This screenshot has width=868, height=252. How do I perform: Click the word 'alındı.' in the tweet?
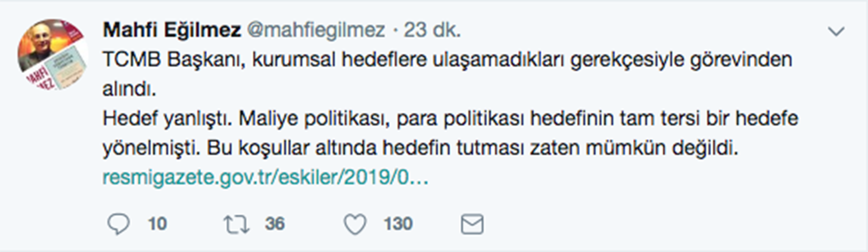(x=129, y=89)
